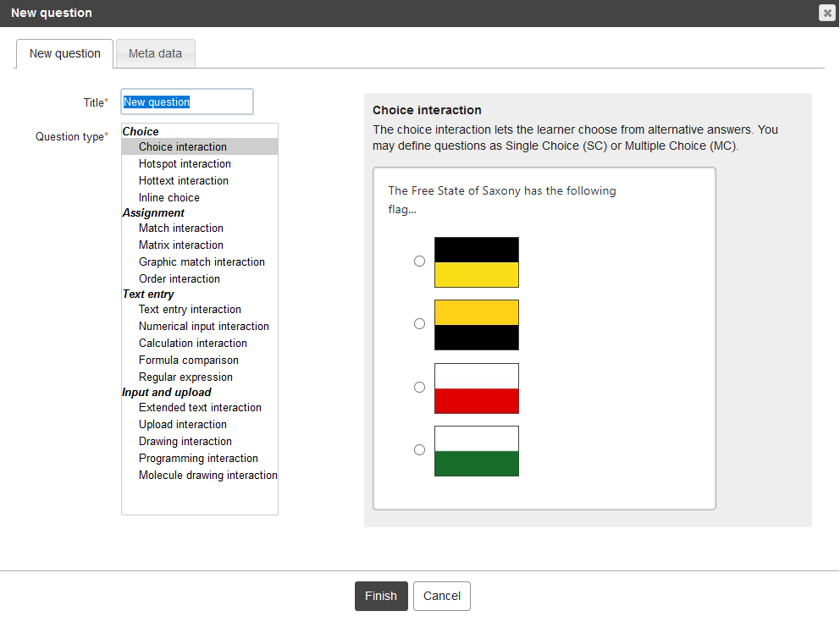Click the Cancel button
This screenshot has height=622, width=840.
click(441, 596)
